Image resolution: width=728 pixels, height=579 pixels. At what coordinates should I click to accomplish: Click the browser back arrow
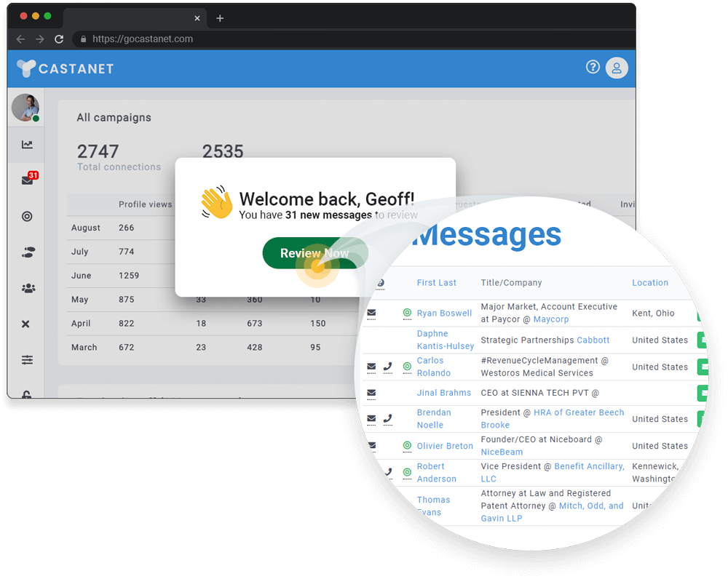[20, 39]
